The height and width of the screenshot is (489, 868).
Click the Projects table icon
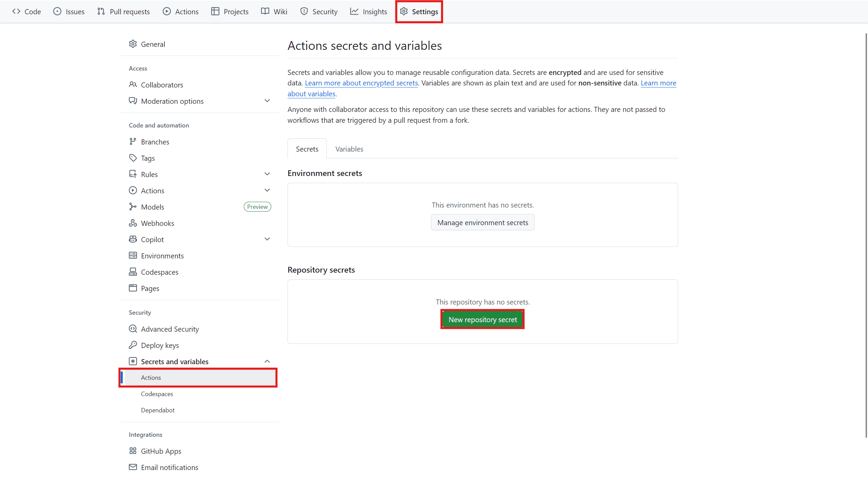coord(215,12)
